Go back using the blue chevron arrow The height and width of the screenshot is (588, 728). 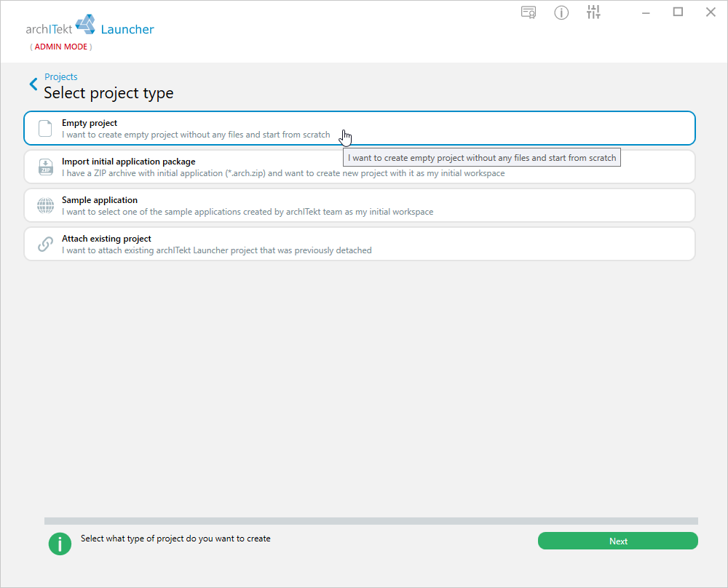[33, 84]
